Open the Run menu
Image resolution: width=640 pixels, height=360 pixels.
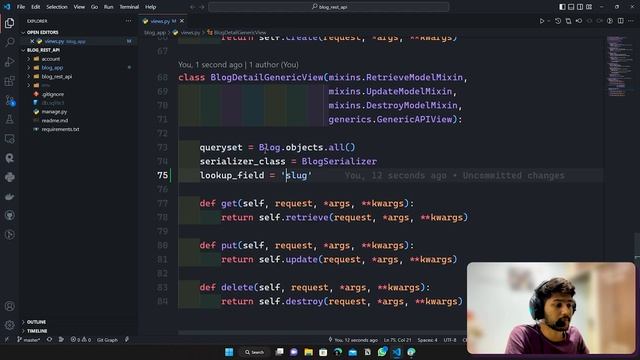tap(109, 7)
